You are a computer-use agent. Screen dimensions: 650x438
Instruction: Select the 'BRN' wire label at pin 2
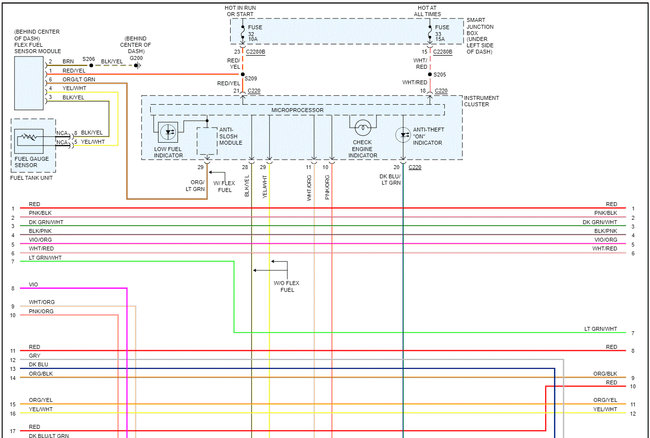[x=68, y=61]
